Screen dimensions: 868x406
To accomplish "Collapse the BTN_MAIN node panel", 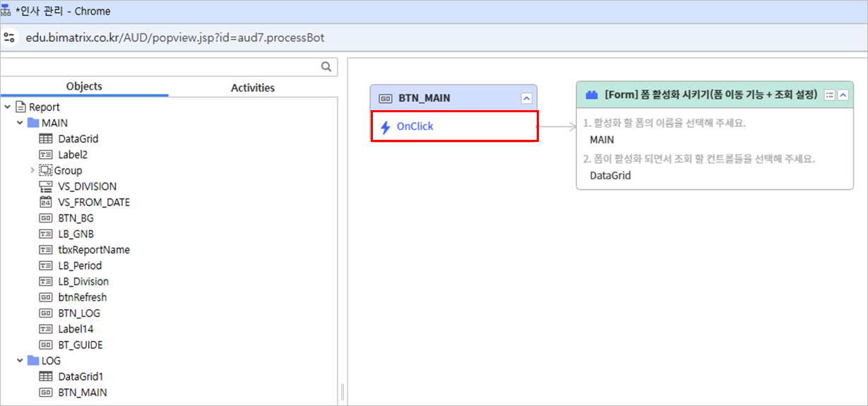I will (526, 98).
